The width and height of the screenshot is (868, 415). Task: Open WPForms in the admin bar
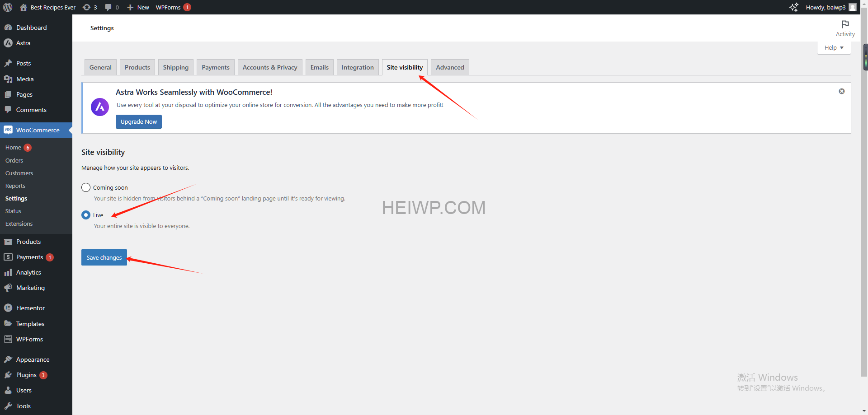(x=173, y=7)
